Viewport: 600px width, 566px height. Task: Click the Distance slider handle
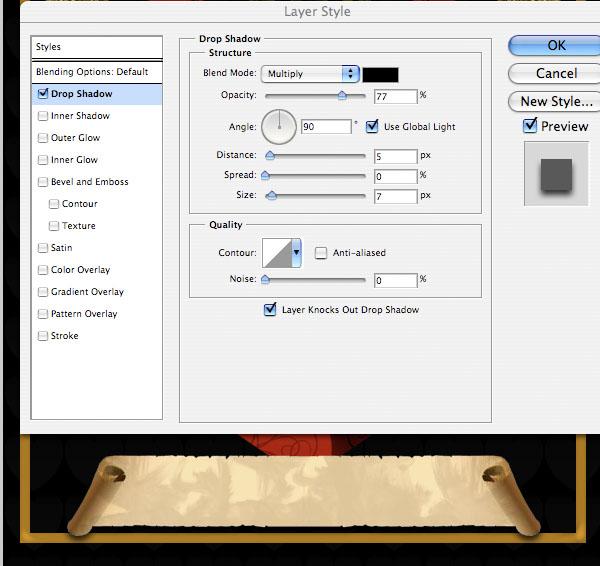pyautogui.click(x=270, y=155)
